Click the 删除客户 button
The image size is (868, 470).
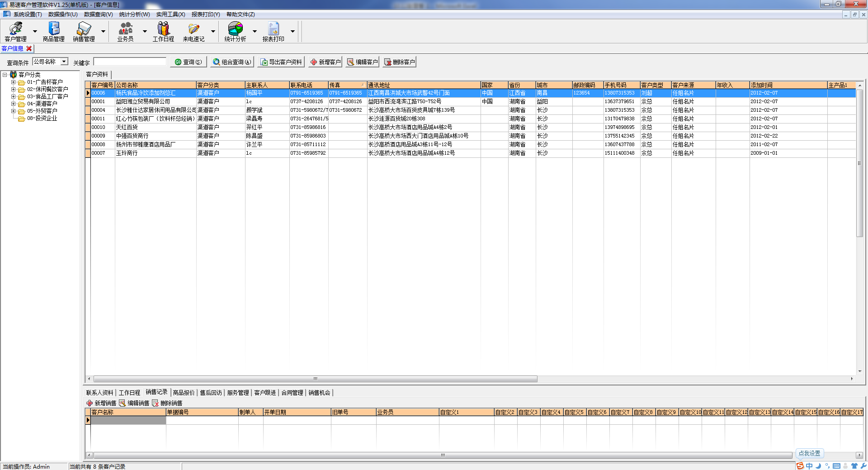399,62
